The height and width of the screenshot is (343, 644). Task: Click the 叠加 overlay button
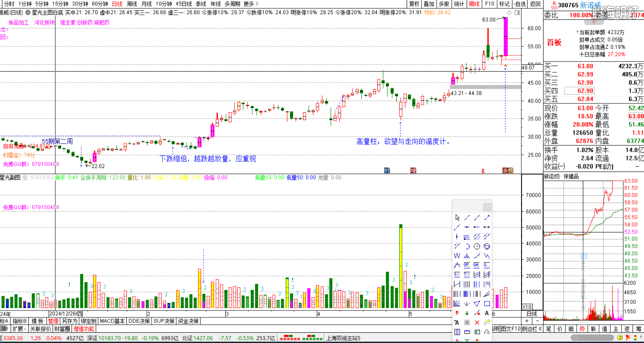[429, 4]
